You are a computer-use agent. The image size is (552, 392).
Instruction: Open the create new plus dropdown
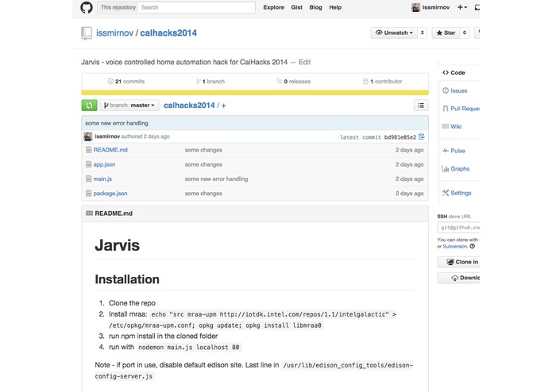(x=462, y=7)
